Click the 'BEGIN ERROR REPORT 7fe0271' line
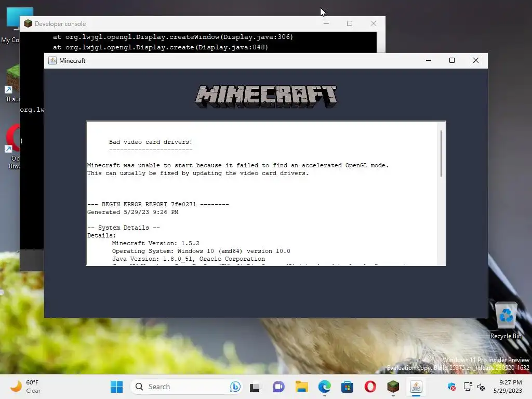The height and width of the screenshot is (399, 532). click(158, 204)
